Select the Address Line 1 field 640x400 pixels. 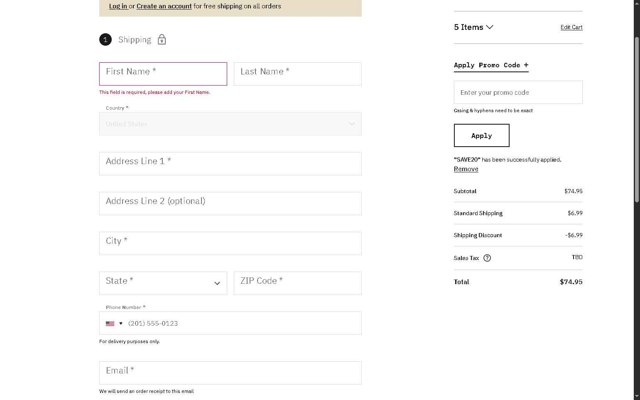coord(230,164)
